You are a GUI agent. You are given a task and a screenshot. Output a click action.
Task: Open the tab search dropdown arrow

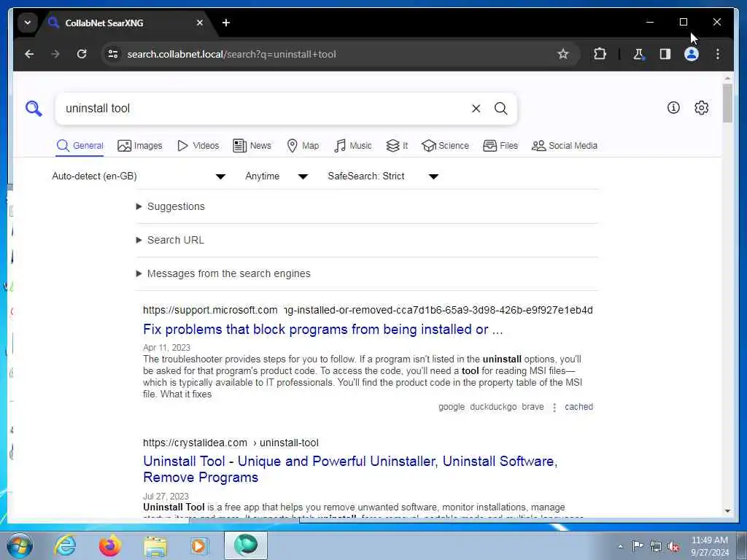pyautogui.click(x=28, y=23)
